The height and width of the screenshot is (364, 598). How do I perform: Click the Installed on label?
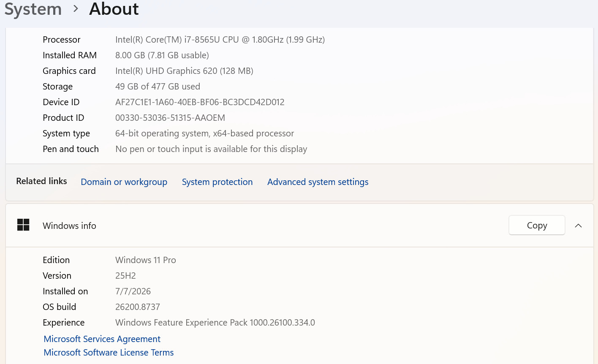pyautogui.click(x=65, y=291)
